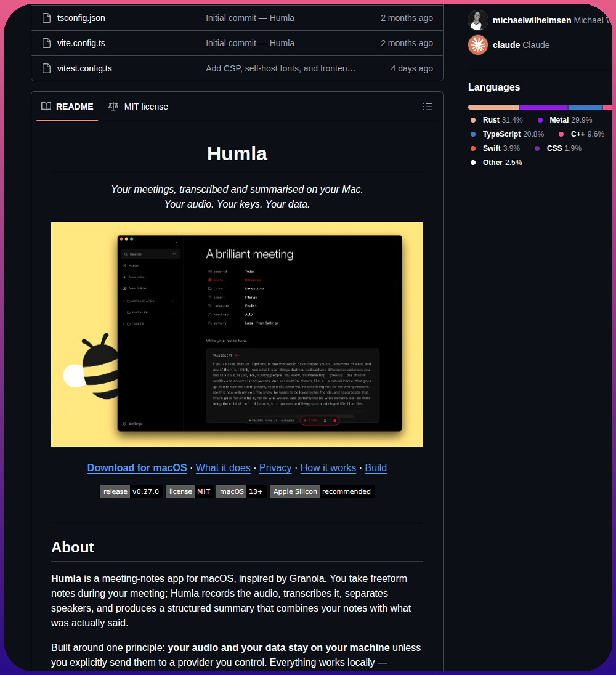616x675 pixels.
Task: Click the file icon beside vite.config.ts
Action: (46, 43)
